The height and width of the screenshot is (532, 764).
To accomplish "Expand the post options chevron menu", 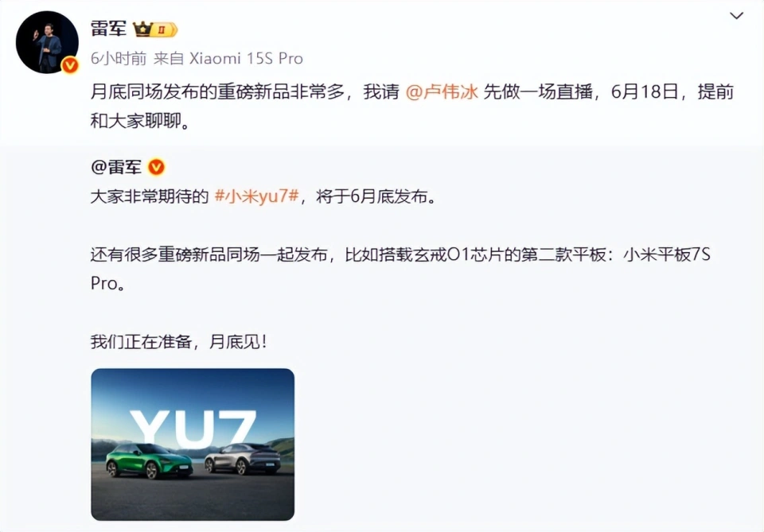I will click(x=736, y=16).
